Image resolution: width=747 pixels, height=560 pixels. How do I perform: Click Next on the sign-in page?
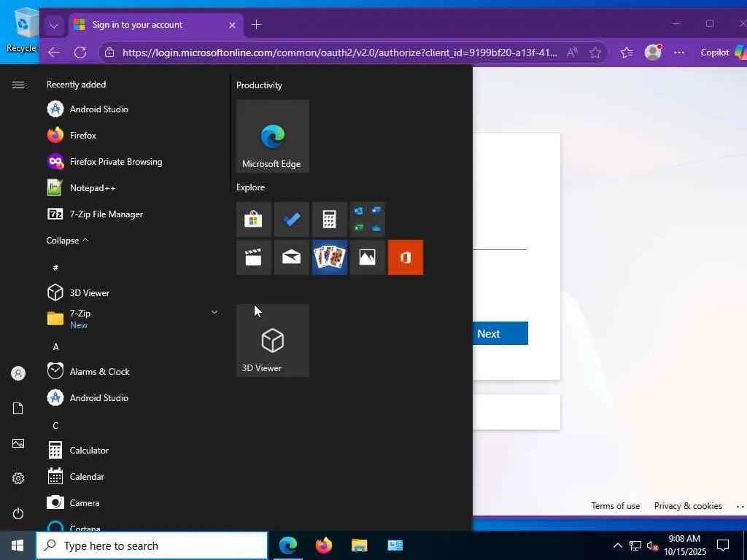[500, 333]
